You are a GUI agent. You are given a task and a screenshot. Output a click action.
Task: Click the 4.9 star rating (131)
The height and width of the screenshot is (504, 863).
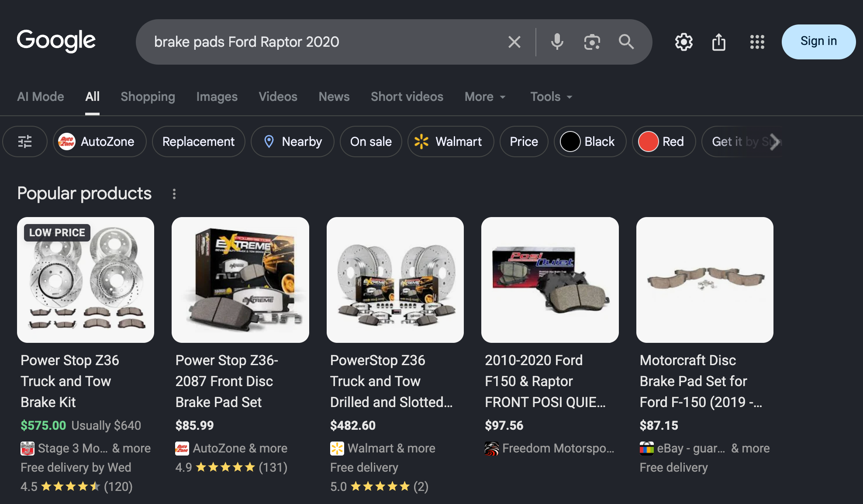pyautogui.click(x=231, y=467)
